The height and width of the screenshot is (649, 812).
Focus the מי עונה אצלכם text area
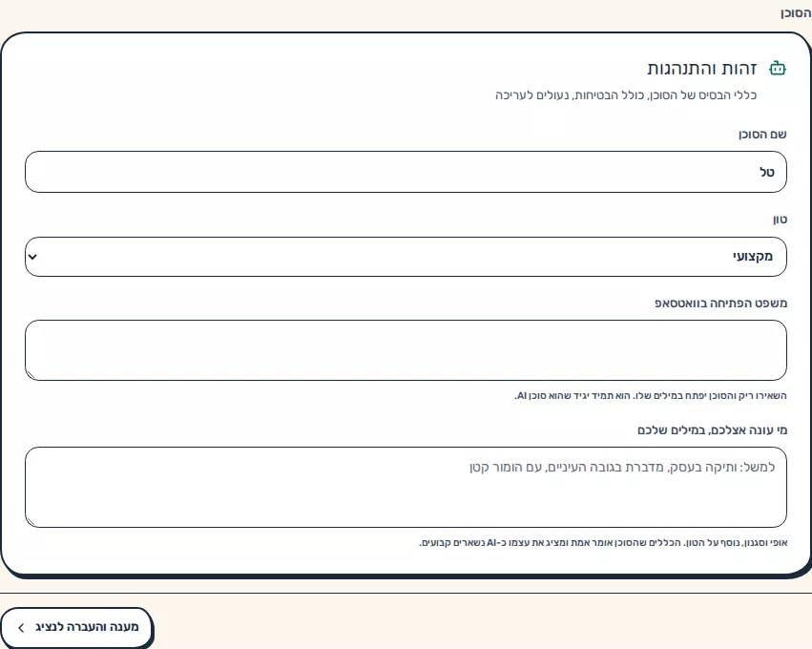pyautogui.click(x=406, y=487)
